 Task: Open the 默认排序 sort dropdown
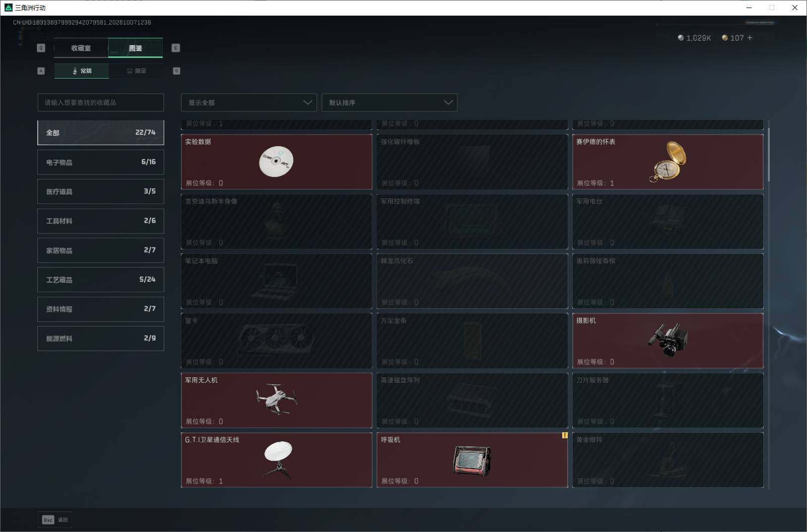coord(389,102)
